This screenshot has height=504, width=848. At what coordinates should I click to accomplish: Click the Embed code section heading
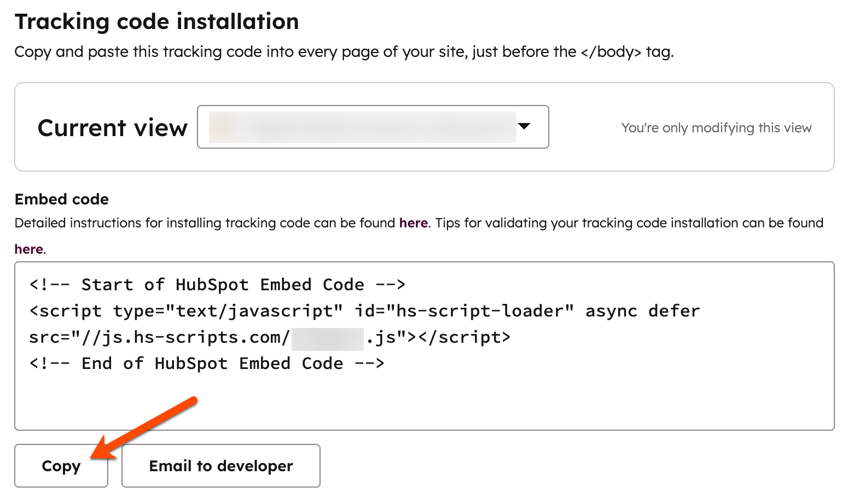tap(61, 199)
